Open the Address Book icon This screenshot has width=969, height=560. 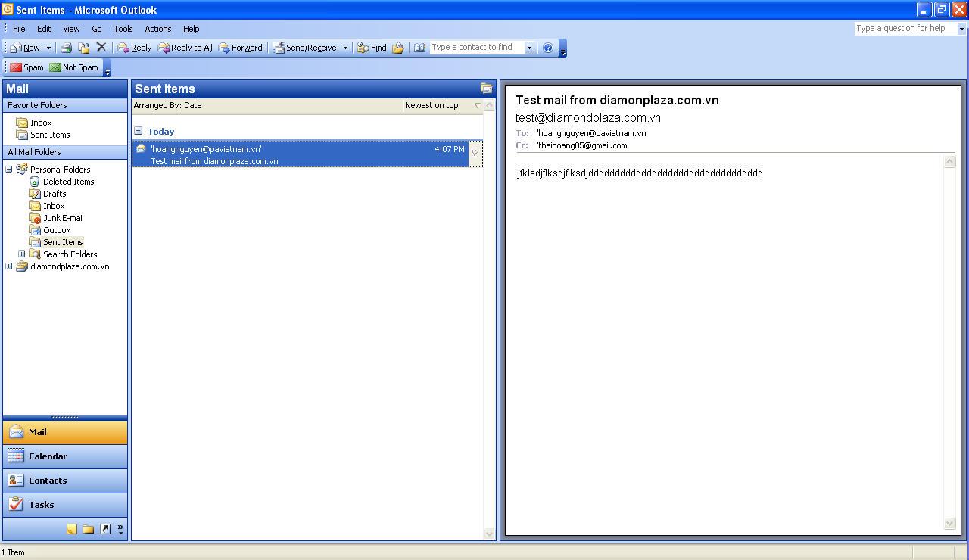pos(419,48)
